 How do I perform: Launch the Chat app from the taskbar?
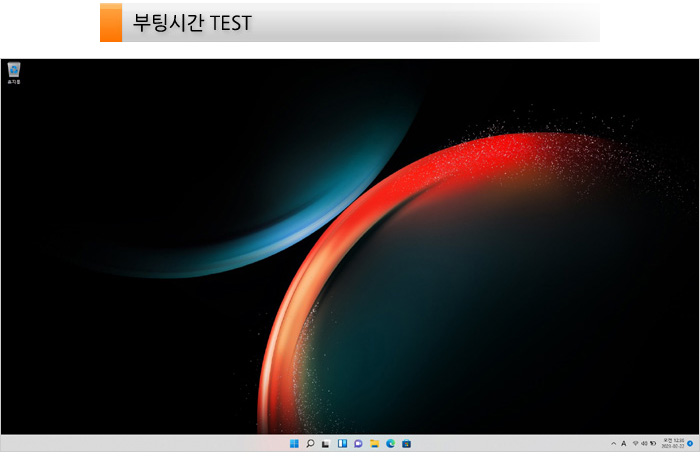[x=358, y=443]
